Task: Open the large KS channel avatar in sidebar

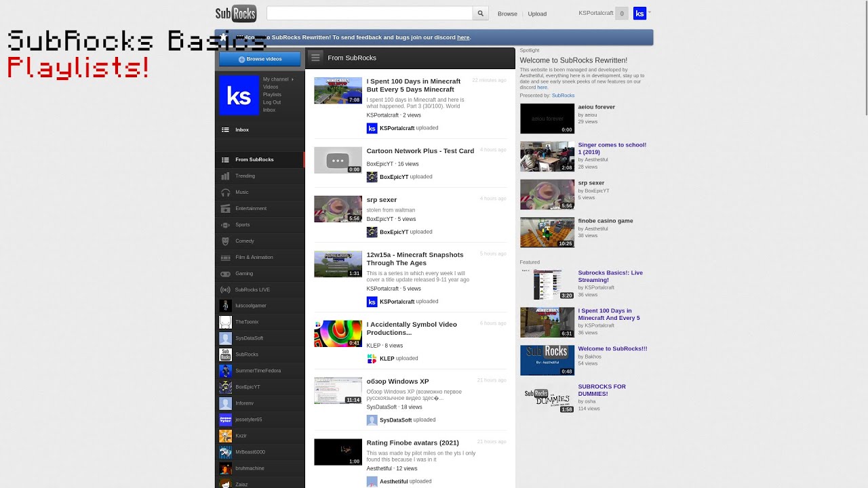Action: (x=239, y=96)
